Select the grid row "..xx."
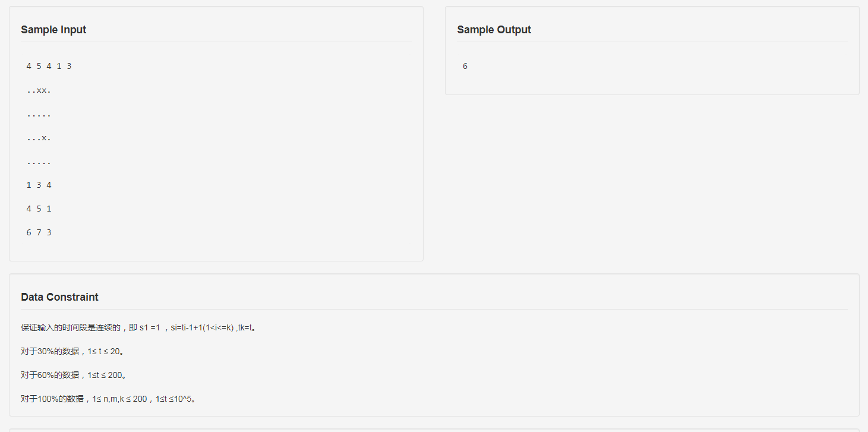This screenshot has height=432, width=868. [39, 90]
